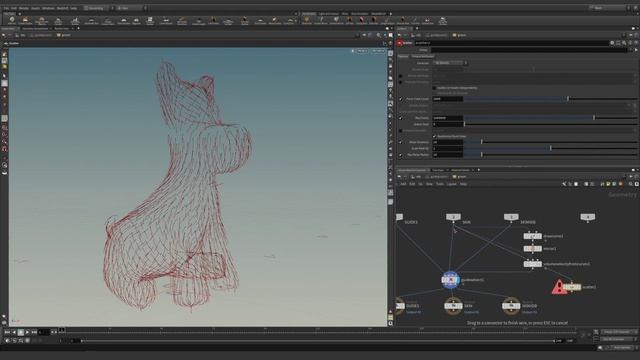This screenshot has width=640, height=360.
Task: Click the orange icon in the network toolbar
Action: click(x=620, y=184)
